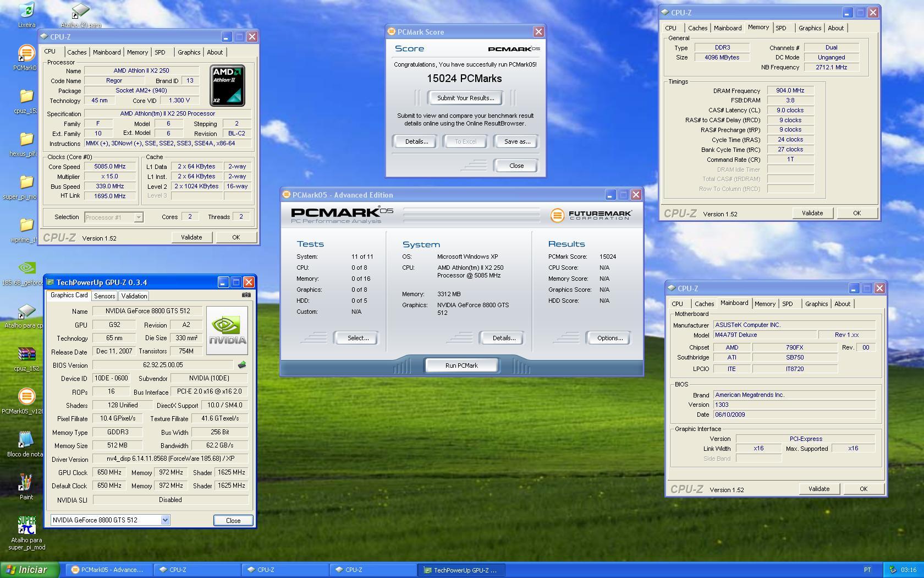Open the super_pi_mod folder icon

coord(26,182)
